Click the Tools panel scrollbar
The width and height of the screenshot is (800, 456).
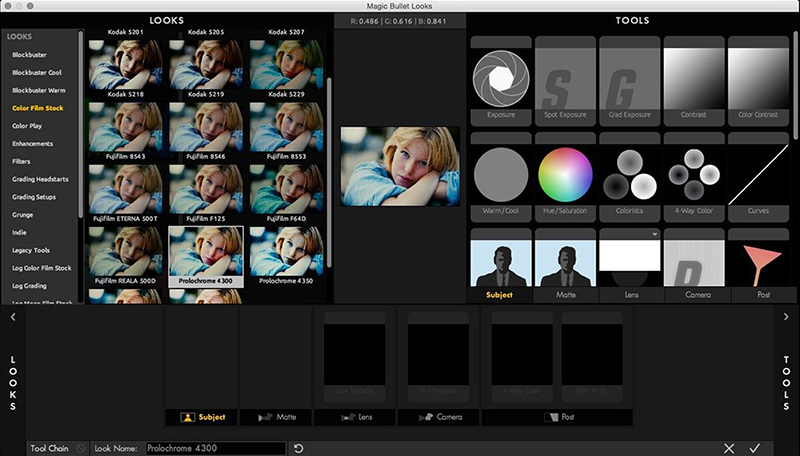[x=796, y=85]
